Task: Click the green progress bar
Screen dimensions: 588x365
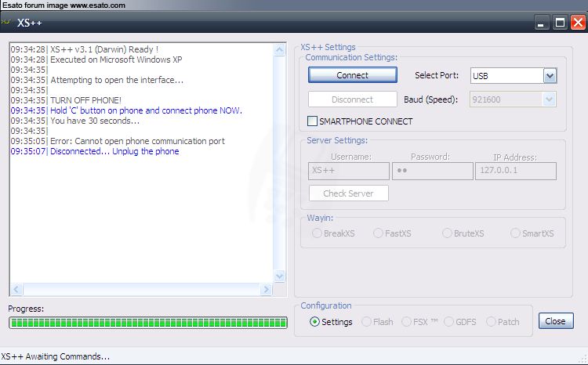Action: click(x=148, y=323)
